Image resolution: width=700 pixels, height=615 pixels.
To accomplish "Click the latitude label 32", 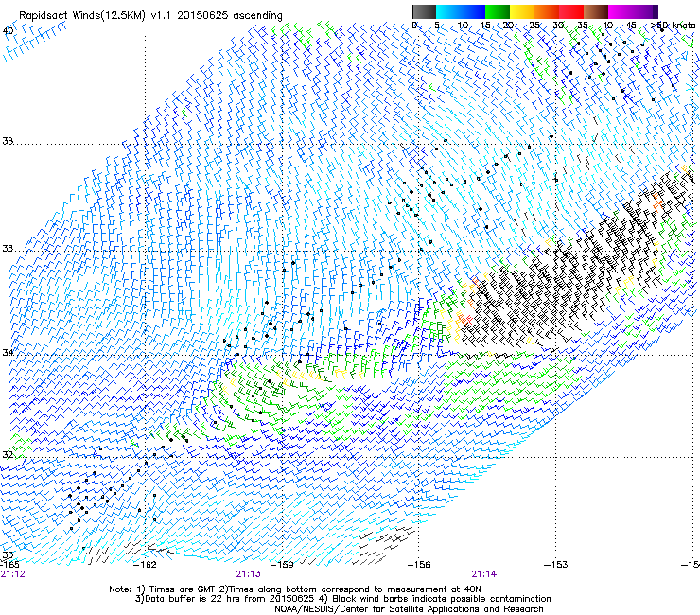I will coord(8,455).
